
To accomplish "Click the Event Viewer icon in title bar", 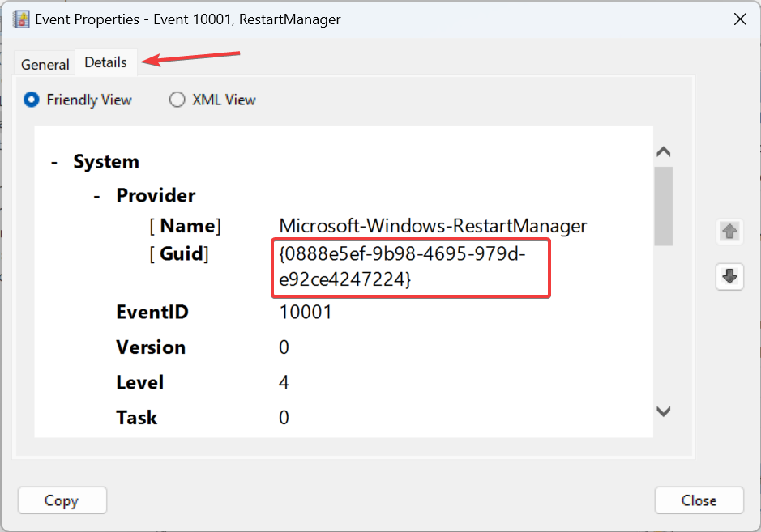I will [x=19, y=18].
